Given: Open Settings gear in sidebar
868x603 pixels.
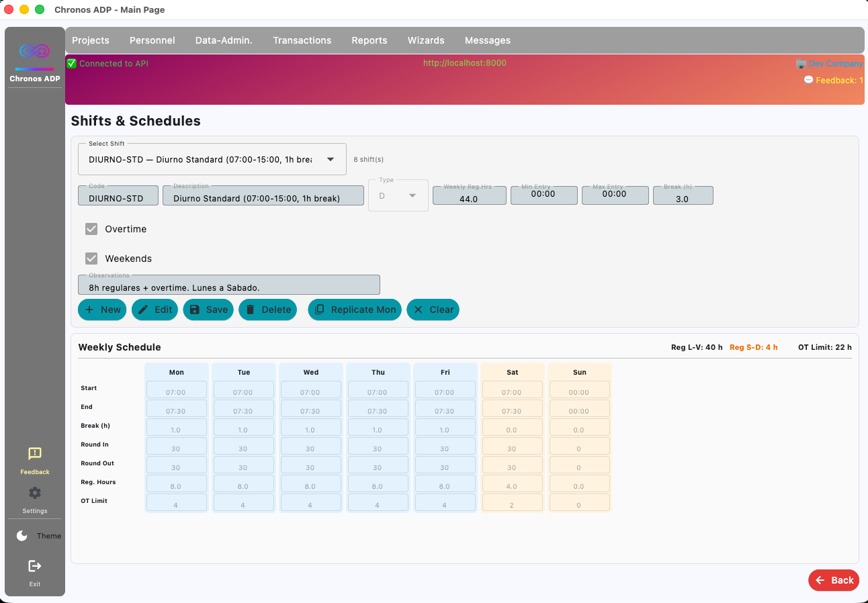Looking at the screenshot, I should [x=35, y=493].
